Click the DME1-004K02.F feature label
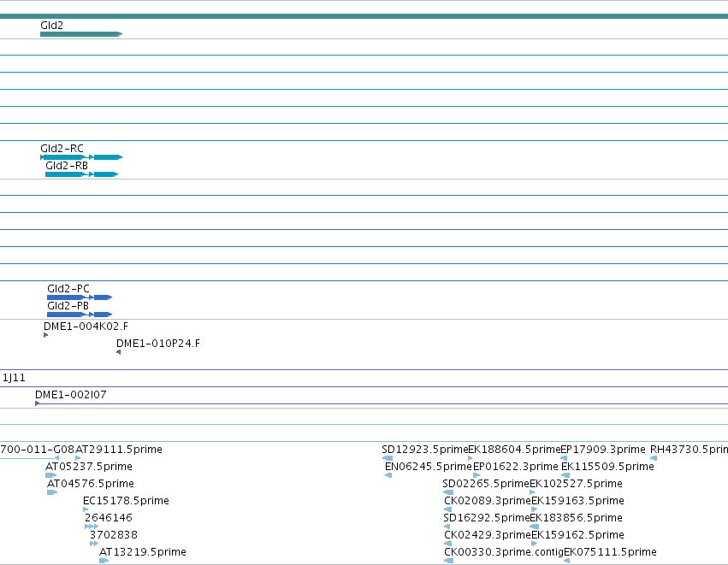Viewport: 728px width, 565px height. click(86, 327)
